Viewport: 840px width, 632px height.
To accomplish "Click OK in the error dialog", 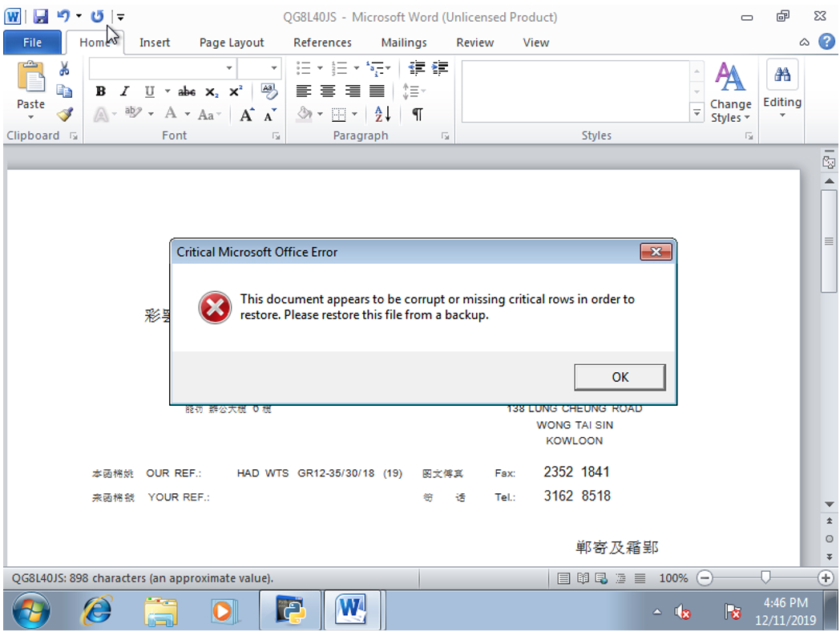I will [620, 377].
